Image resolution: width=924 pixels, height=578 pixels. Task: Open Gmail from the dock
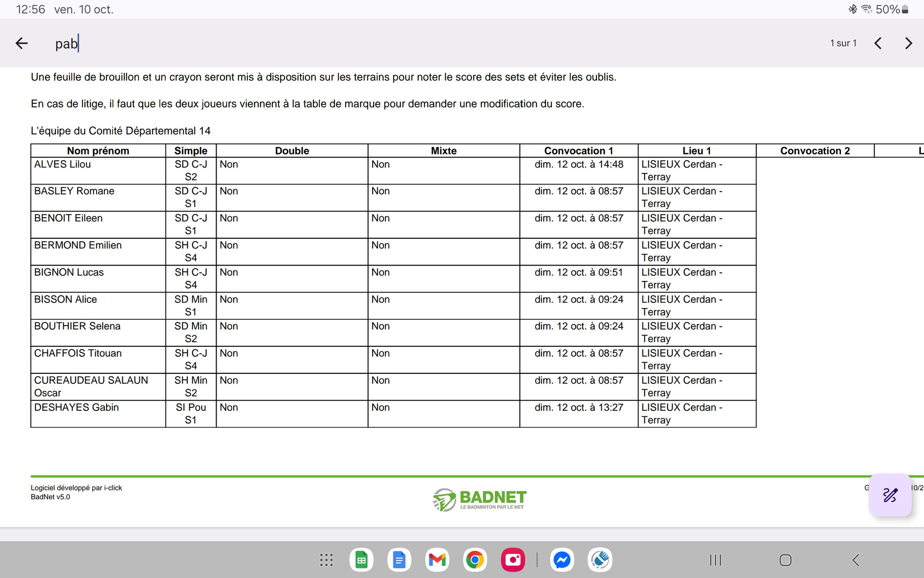tap(437, 560)
